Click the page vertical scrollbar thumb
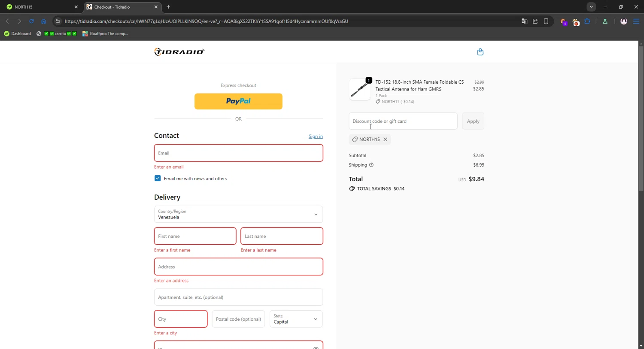The width and height of the screenshot is (644, 349). pyautogui.click(x=641, y=118)
